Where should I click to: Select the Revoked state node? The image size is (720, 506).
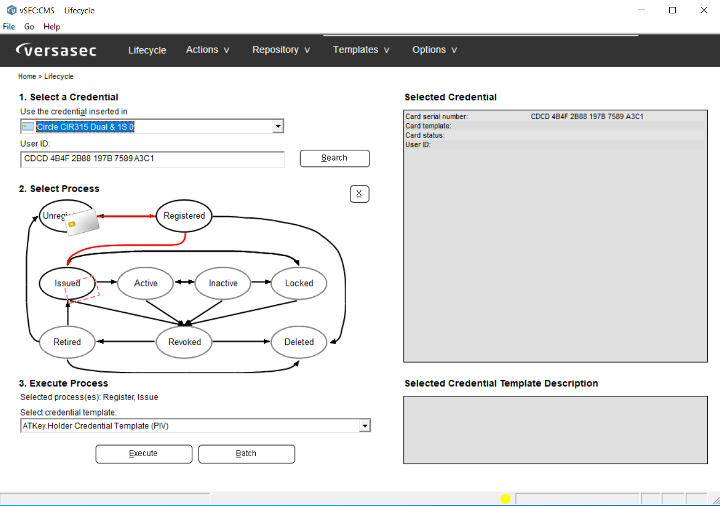tap(184, 342)
